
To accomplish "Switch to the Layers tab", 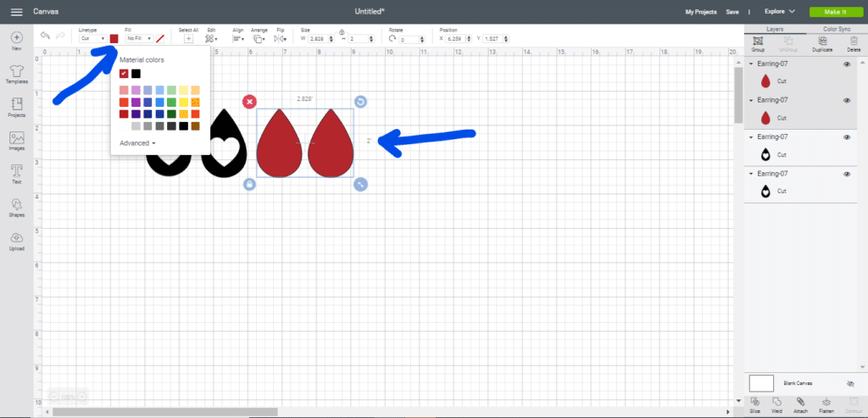I will (775, 29).
